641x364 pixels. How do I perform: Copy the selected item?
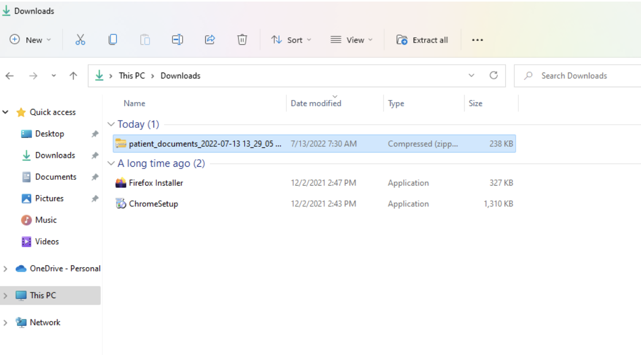click(x=113, y=39)
